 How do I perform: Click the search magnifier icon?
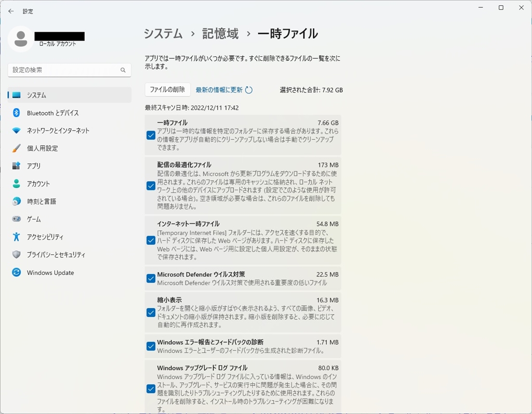coord(123,70)
